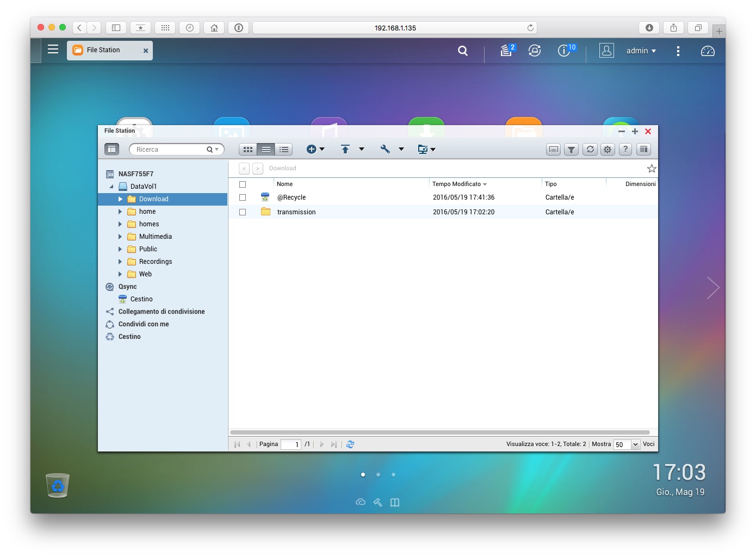The width and height of the screenshot is (756, 557).
Task: Select the Web folder in tree
Action: coord(145,274)
